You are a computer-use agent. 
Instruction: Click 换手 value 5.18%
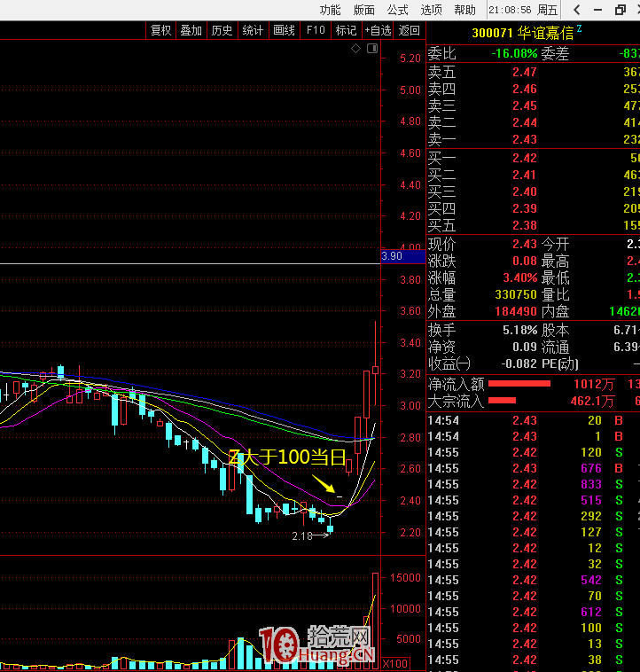[x=520, y=331]
